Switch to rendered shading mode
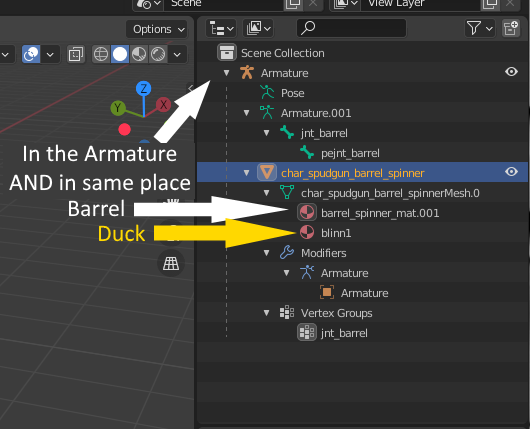This screenshot has height=429, width=530. click(158, 54)
